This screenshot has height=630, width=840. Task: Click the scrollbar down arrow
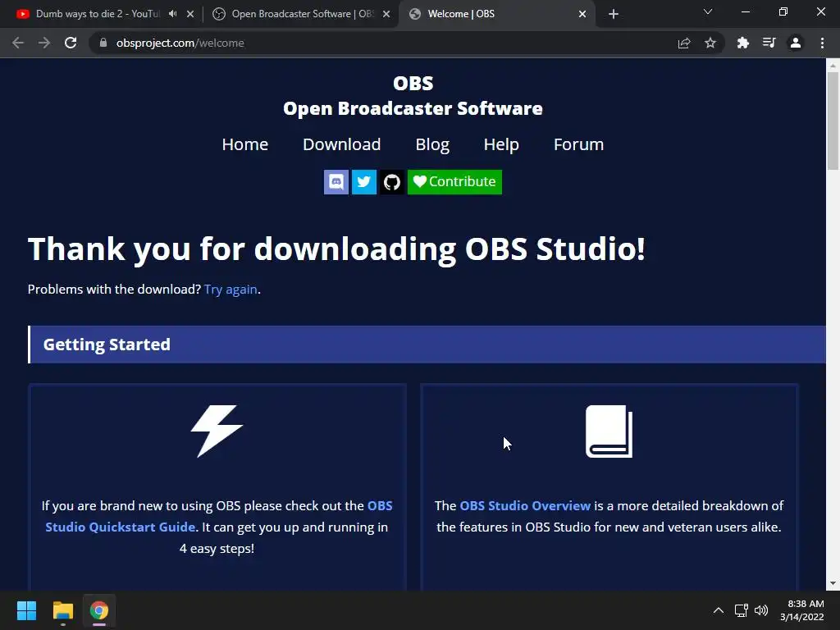833,583
